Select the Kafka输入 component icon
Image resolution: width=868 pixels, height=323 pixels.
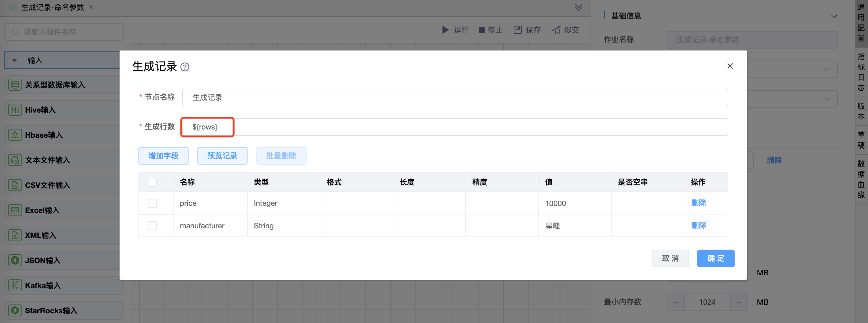[x=15, y=285]
